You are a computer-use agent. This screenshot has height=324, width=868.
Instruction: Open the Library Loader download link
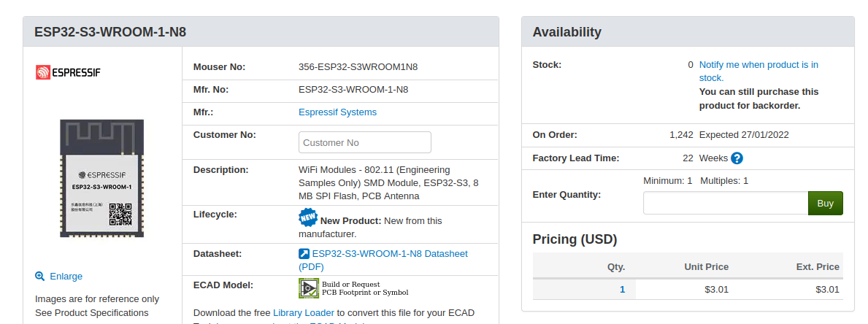tap(304, 313)
